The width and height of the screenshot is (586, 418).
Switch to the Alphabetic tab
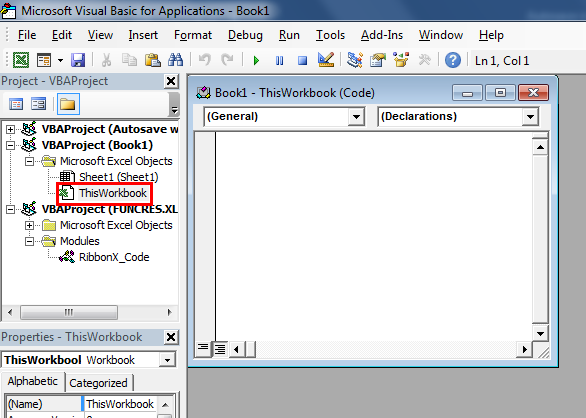[x=33, y=381]
